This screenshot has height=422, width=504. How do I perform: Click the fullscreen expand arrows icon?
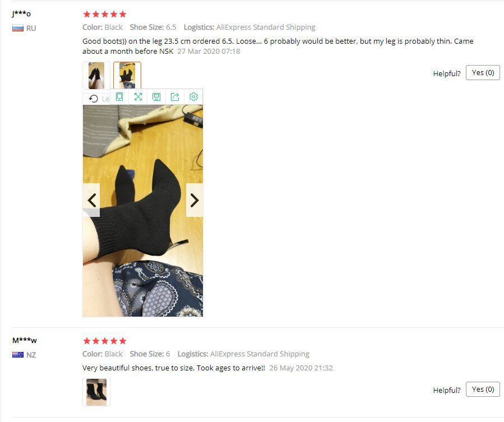138,97
